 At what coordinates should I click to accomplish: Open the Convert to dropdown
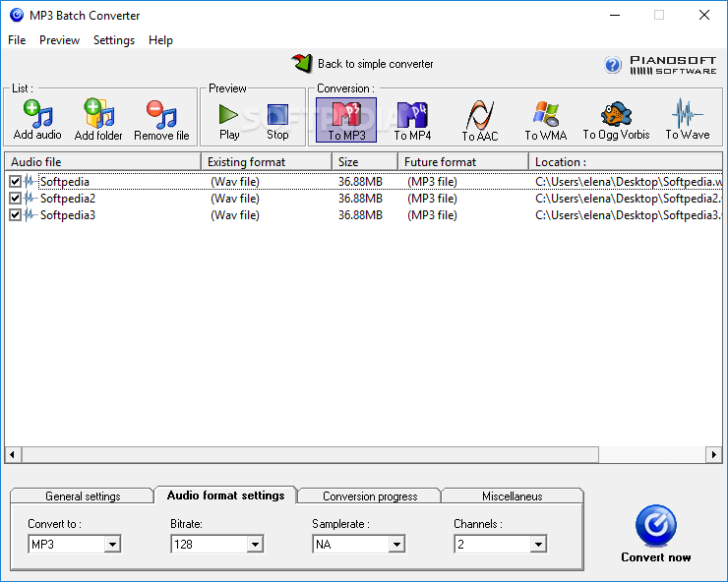(x=112, y=545)
